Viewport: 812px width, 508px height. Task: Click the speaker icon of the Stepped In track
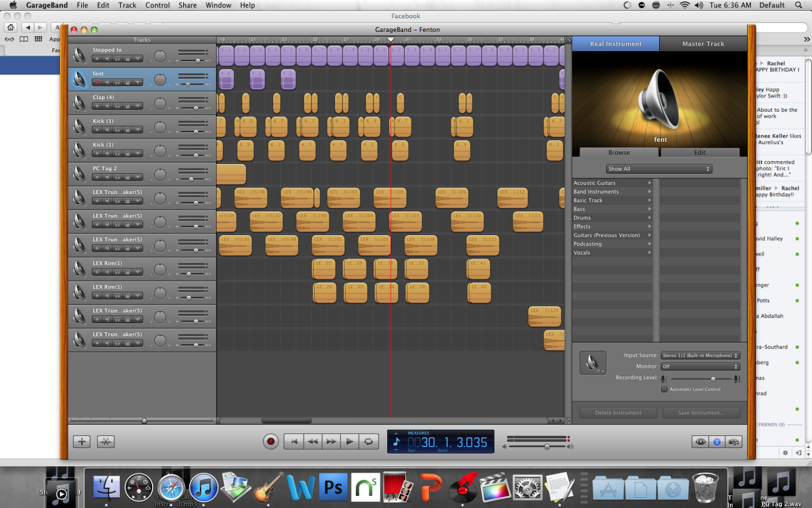(x=79, y=55)
